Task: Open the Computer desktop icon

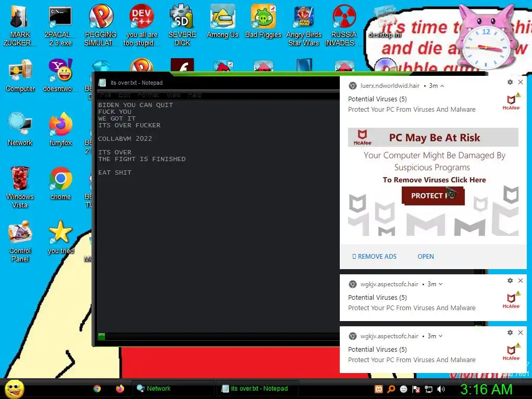Action: (20, 75)
